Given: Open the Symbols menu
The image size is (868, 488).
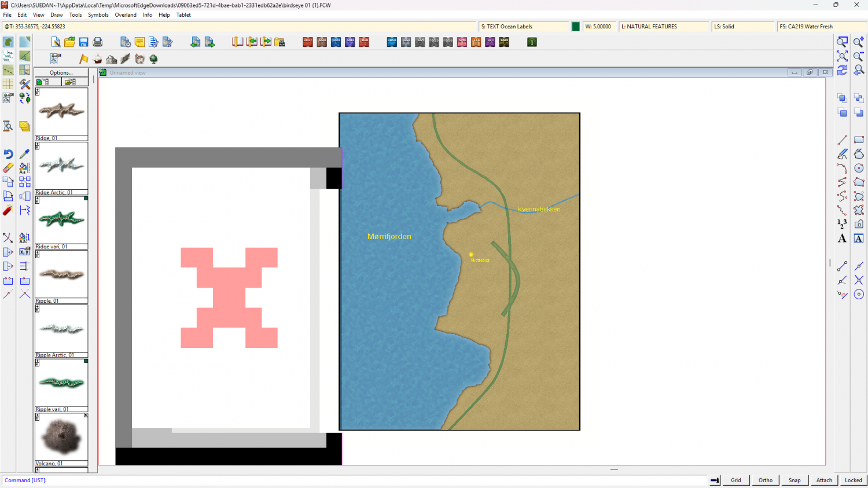Looking at the screenshot, I should tap(98, 15).
